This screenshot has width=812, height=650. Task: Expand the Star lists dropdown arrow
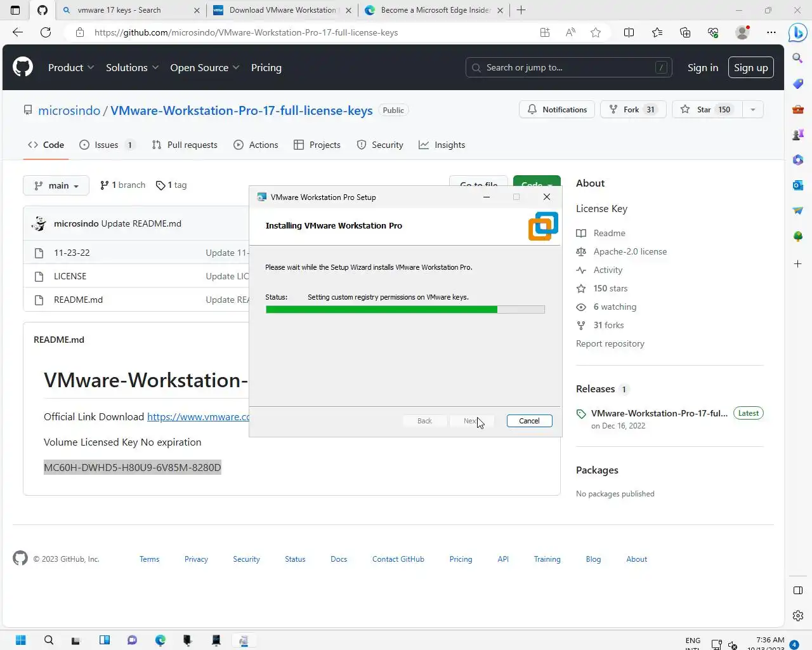(752, 110)
